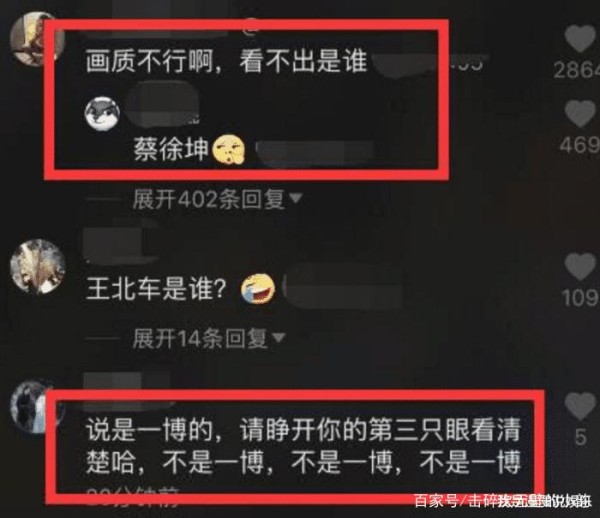Image resolution: width=600 pixels, height=518 pixels.
Task: Click the pouting emoji after 蔡徐坤
Action: [x=228, y=150]
